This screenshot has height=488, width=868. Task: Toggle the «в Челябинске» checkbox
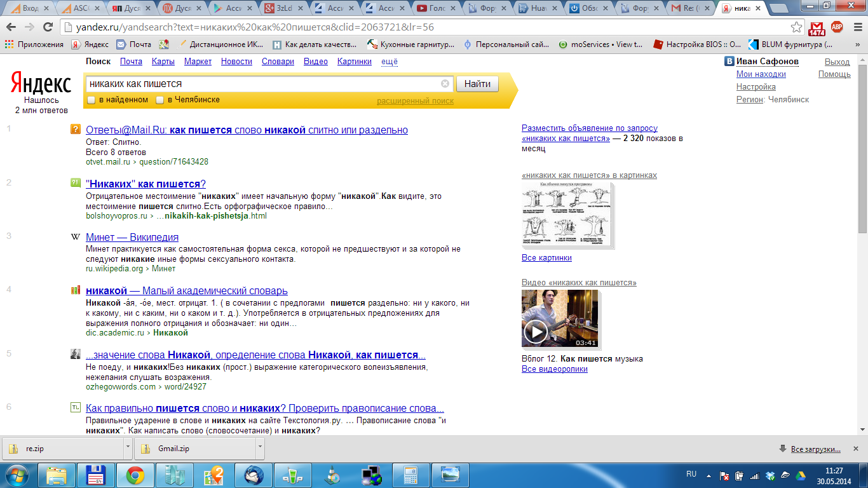point(160,100)
